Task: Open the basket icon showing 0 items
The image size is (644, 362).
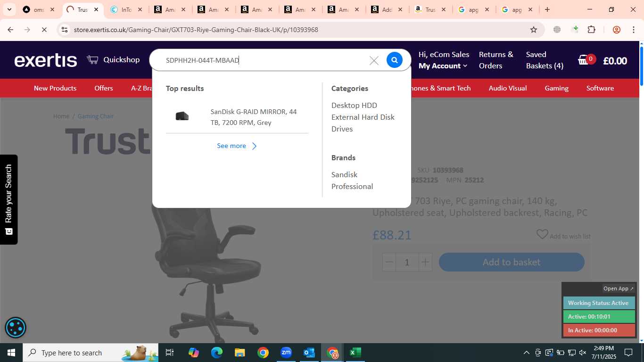Action: click(586, 60)
